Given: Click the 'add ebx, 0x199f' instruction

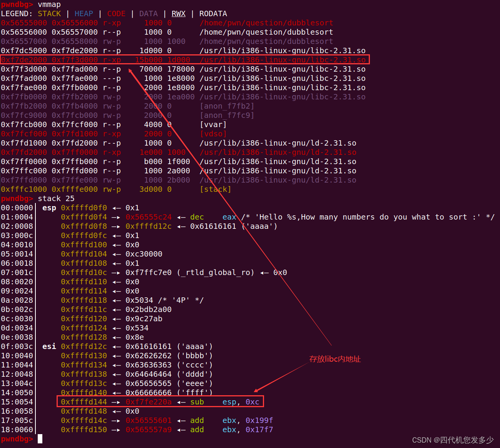Looking at the screenshot, I should click(x=232, y=421).
